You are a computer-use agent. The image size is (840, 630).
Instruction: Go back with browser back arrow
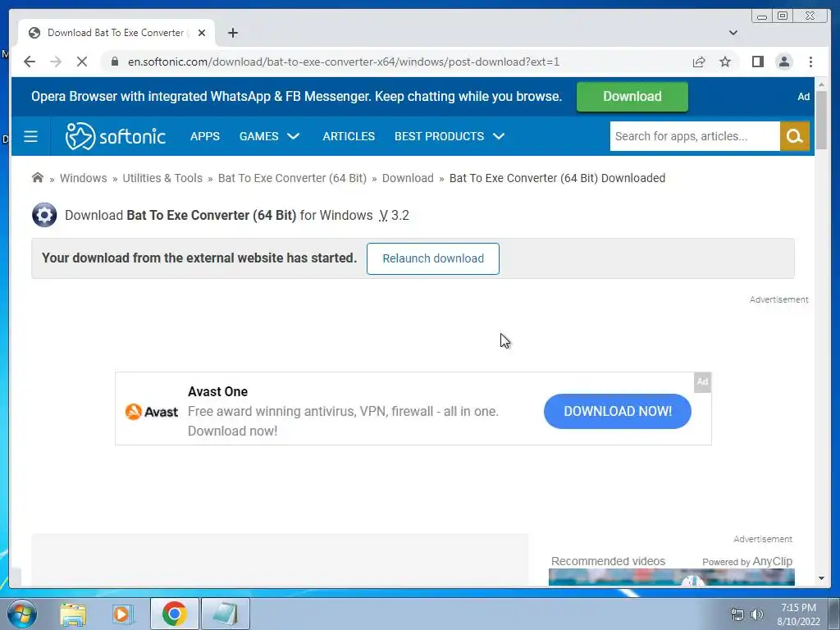30,62
